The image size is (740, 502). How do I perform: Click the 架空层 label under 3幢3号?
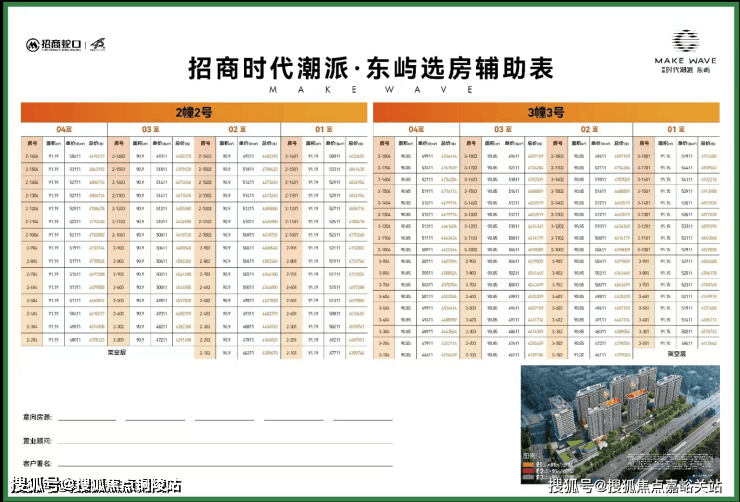(x=676, y=354)
